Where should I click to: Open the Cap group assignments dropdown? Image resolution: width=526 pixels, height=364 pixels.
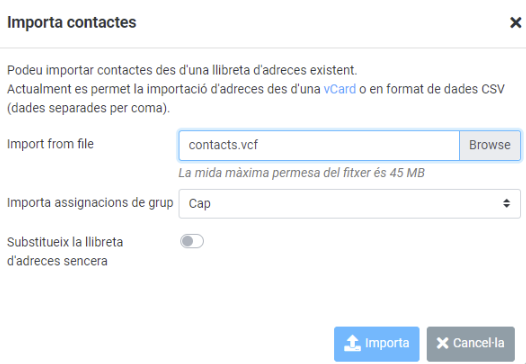(x=350, y=204)
